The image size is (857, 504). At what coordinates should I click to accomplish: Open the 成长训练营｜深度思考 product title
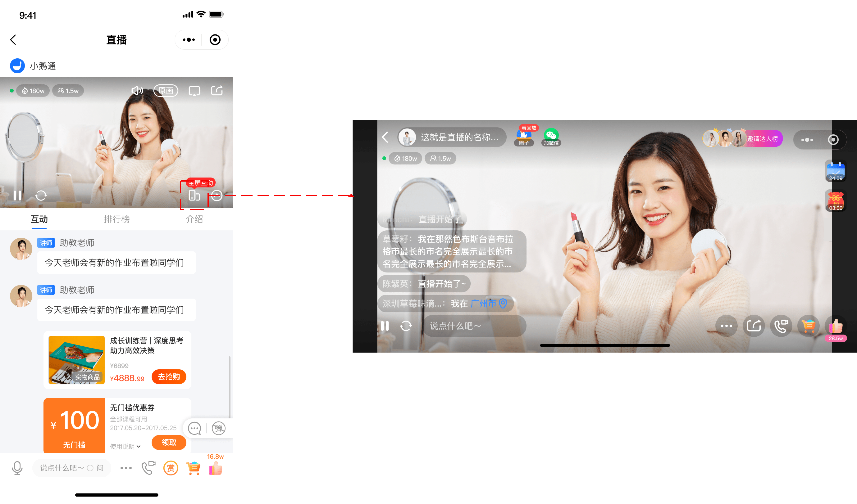click(x=147, y=345)
